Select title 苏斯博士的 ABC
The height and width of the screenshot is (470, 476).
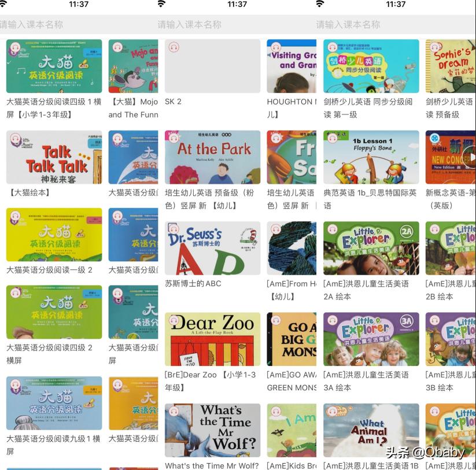tap(193, 283)
